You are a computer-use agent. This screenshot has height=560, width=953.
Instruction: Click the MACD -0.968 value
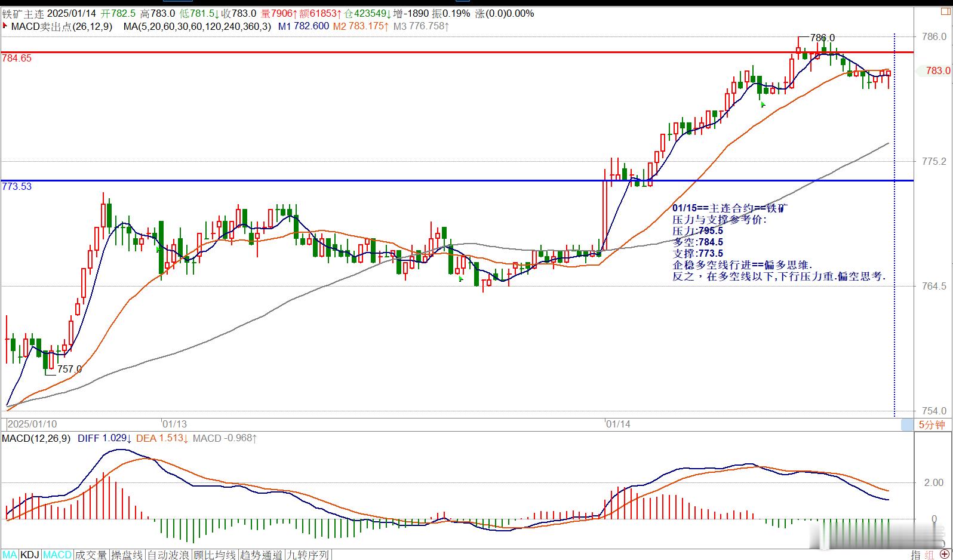click(225, 438)
